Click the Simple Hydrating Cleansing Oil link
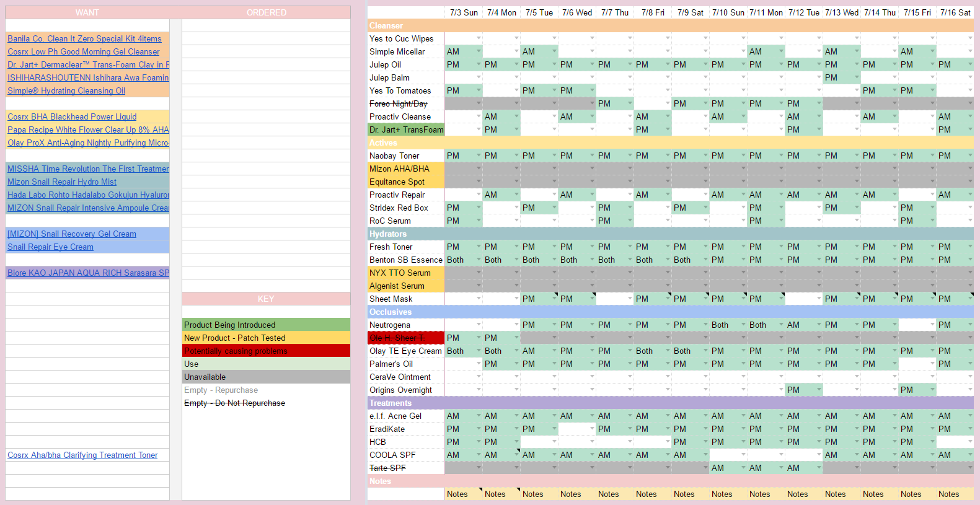Screen dimensions: 980x505 (66, 90)
